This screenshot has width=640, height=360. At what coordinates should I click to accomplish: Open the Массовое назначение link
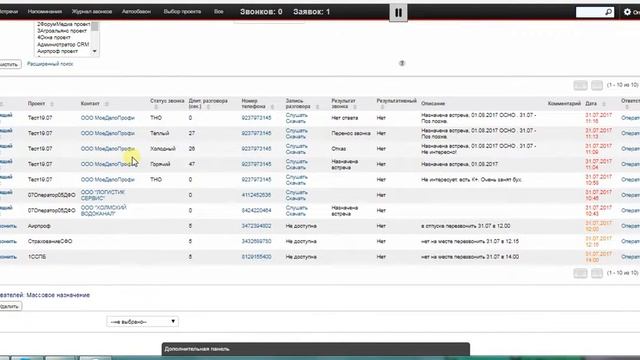pyautogui.click(x=58, y=295)
